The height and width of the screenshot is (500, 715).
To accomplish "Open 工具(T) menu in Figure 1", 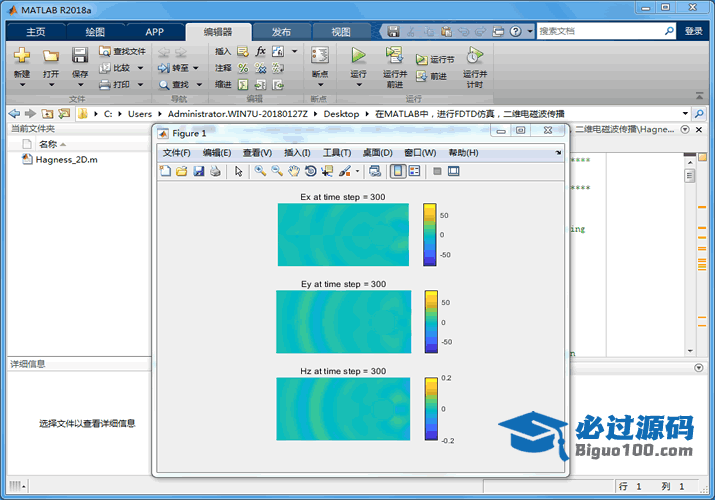I will (337, 153).
